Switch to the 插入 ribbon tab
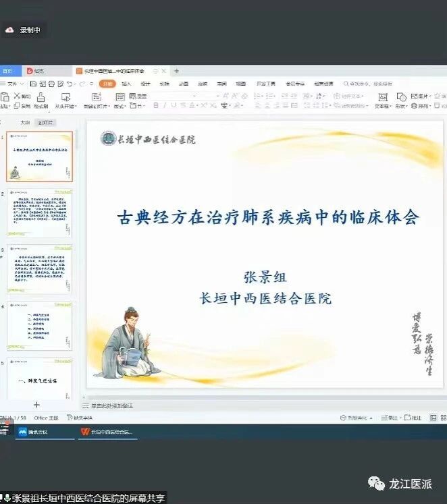Image resolution: width=447 pixels, height=504 pixels. tap(126, 84)
